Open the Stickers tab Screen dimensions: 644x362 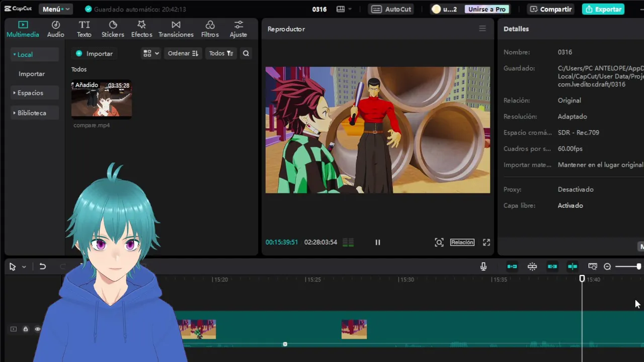(x=113, y=29)
